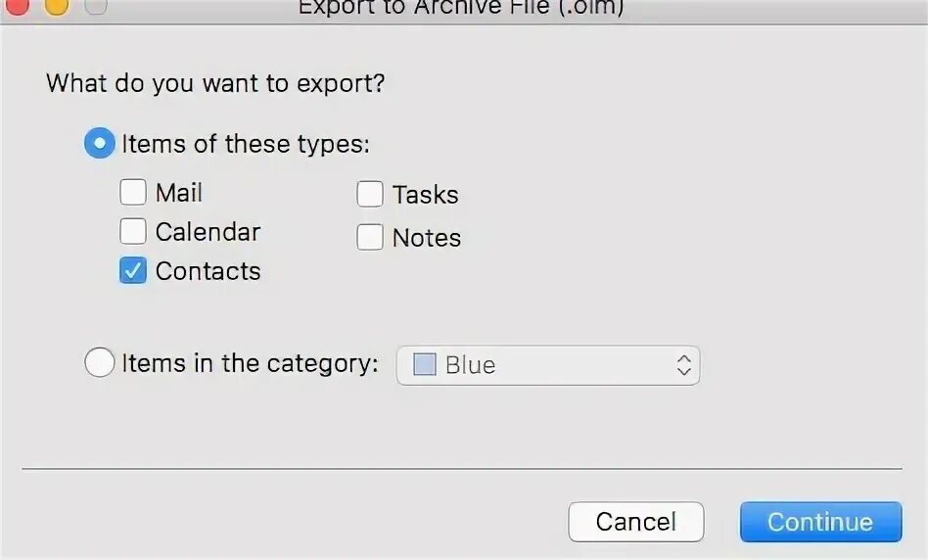Enable the Notes checkbox
Image resolution: width=928 pixels, height=560 pixels.
click(370, 237)
